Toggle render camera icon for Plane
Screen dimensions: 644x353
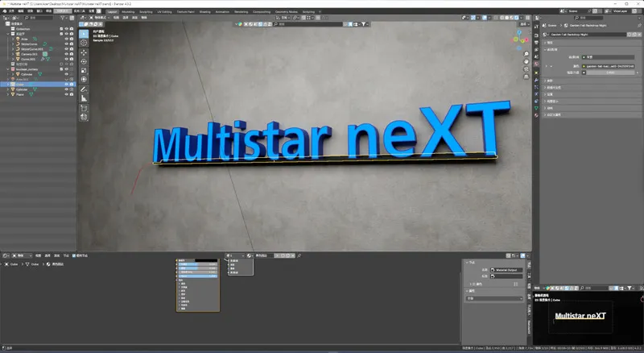(x=71, y=94)
